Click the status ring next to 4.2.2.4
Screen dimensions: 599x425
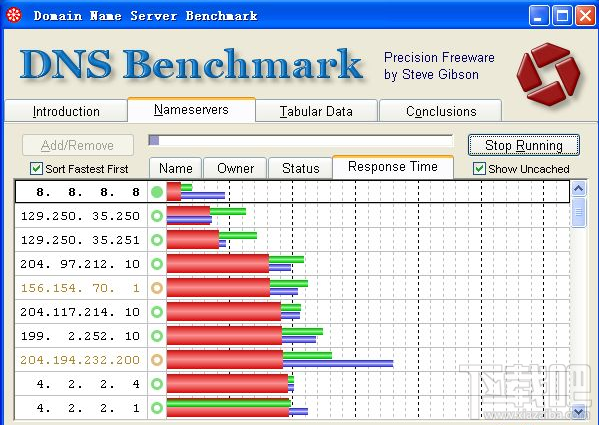[x=157, y=384]
